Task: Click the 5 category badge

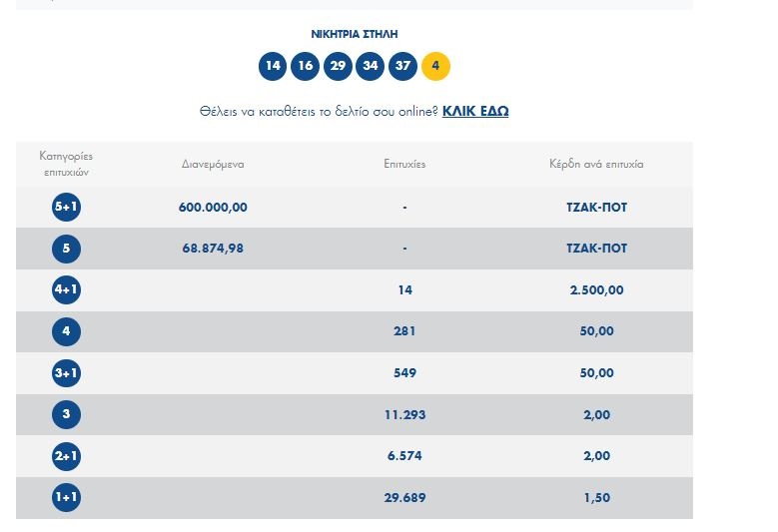Action: (66, 249)
